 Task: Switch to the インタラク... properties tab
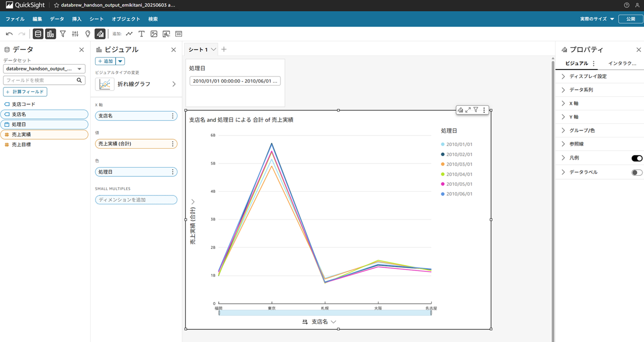point(622,63)
